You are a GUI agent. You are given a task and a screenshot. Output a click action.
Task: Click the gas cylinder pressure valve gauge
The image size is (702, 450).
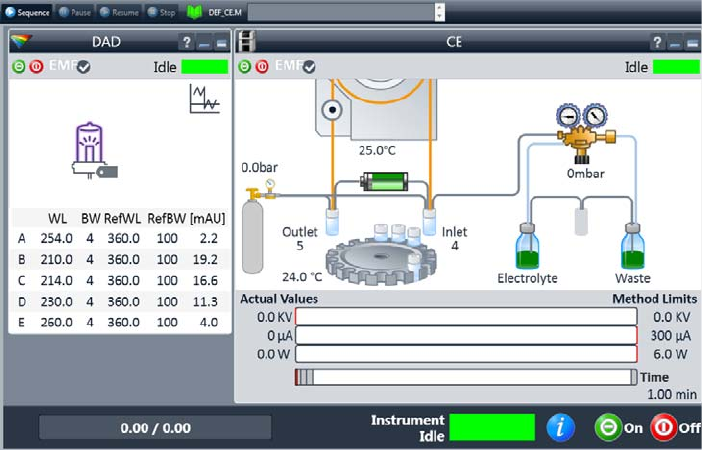click(x=270, y=184)
